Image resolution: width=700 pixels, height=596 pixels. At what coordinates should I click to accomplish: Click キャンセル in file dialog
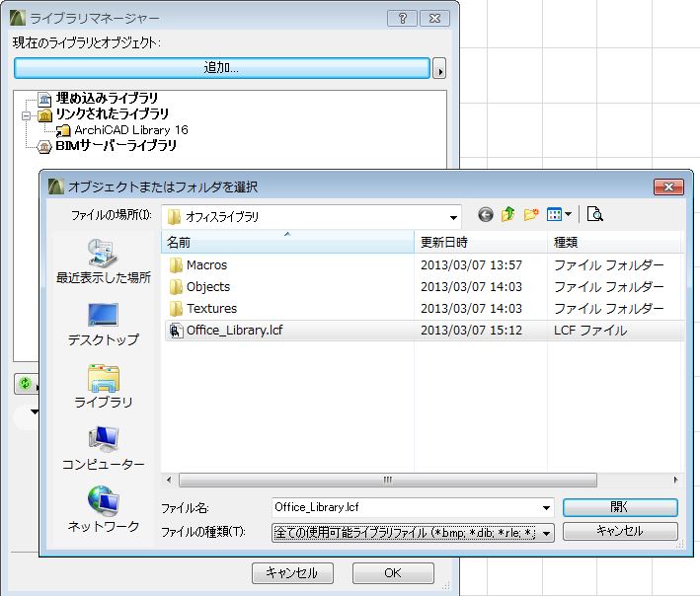(x=621, y=531)
